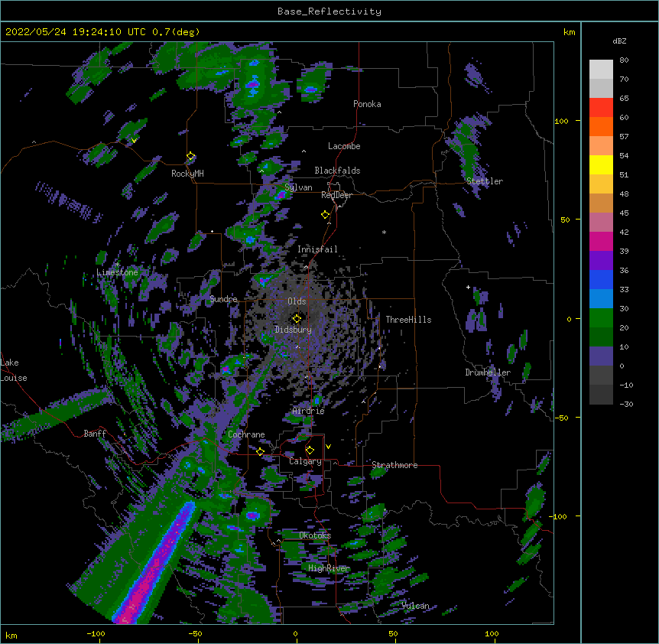The width and height of the screenshot is (659, 644).
Task: Select the white asterisk marker above Limestone
Action: pyautogui.click(x=117, y=265)
